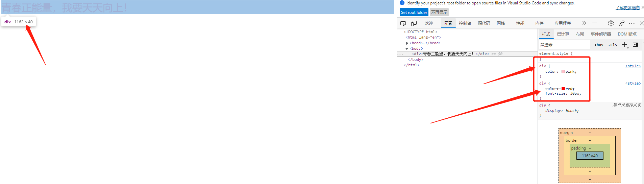Close the DevTools panel
This screenshot has height=184, width=644.
[x=642, y=23]
